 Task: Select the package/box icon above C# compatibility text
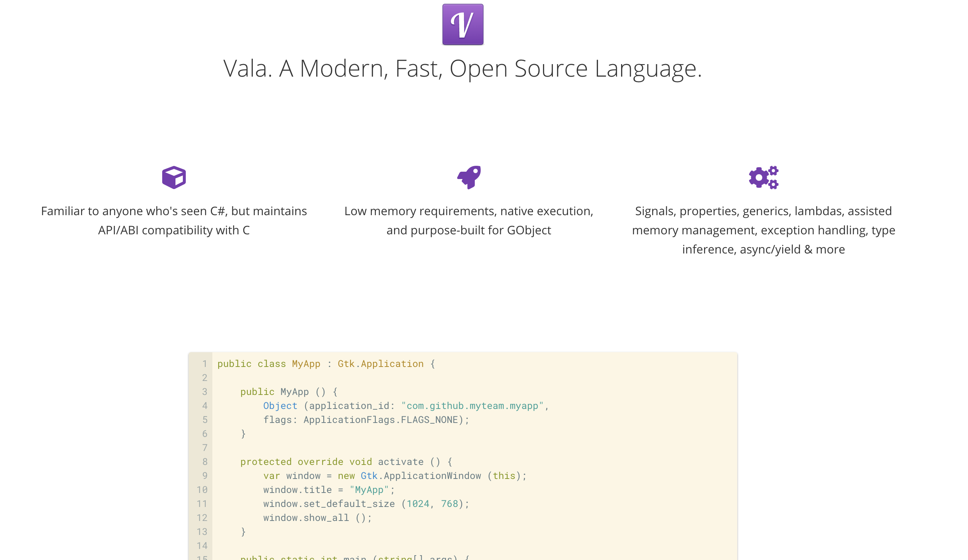174,177
